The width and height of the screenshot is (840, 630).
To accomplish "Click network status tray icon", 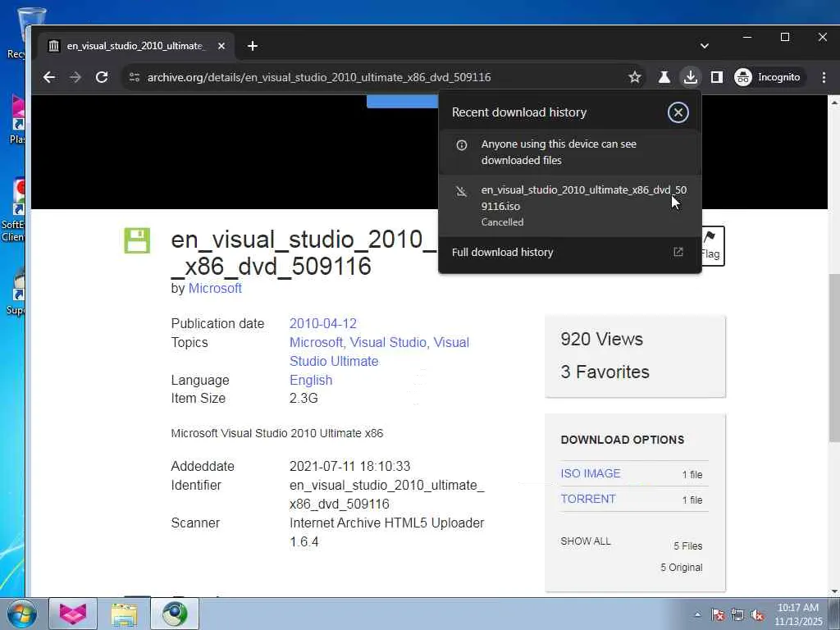I will coord(737,614).
